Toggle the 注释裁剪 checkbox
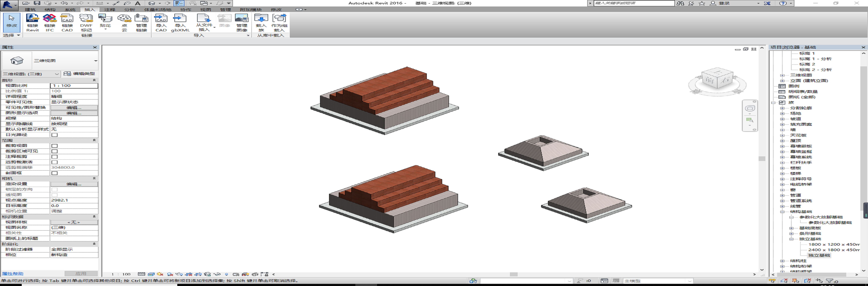Screen dimensions: 868x286 tap(54, 156)
